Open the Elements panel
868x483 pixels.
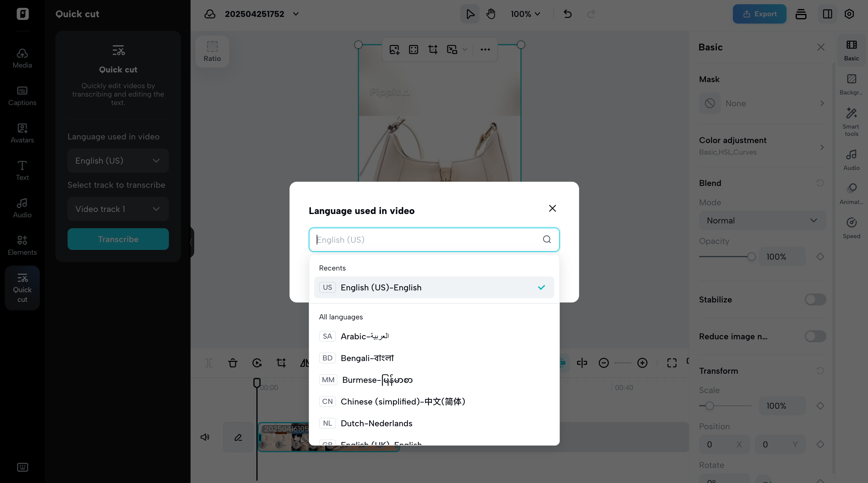22,245
